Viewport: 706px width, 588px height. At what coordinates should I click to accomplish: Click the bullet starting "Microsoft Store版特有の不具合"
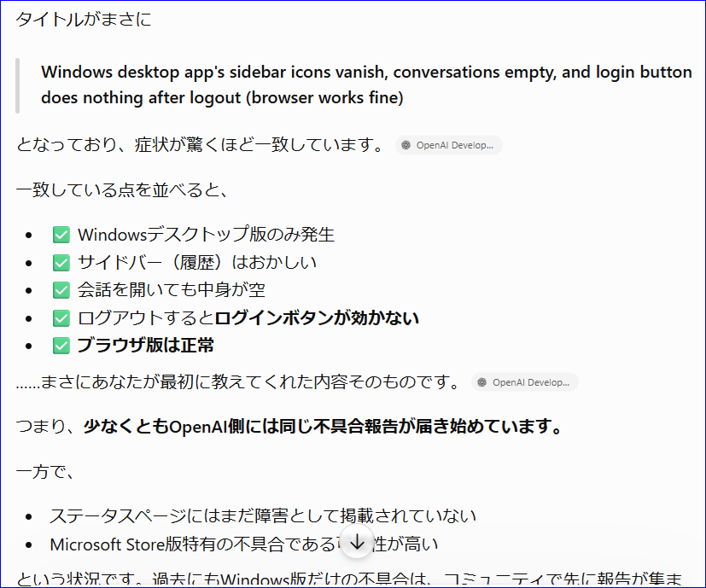[x=244, y=544]
